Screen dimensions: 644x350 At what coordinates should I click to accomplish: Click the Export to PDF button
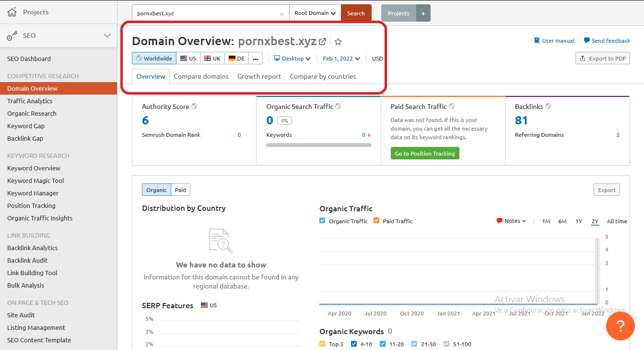pyautogui.click(x=603, y=59)
